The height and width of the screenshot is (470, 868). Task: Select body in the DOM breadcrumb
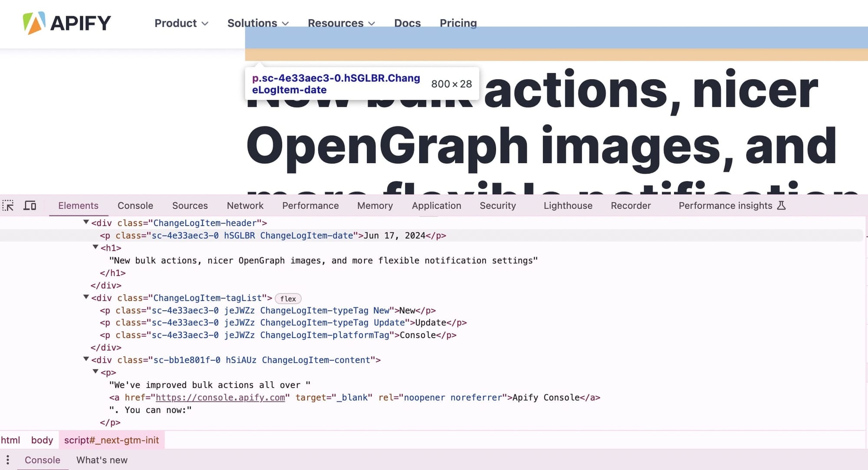point(42,440)
